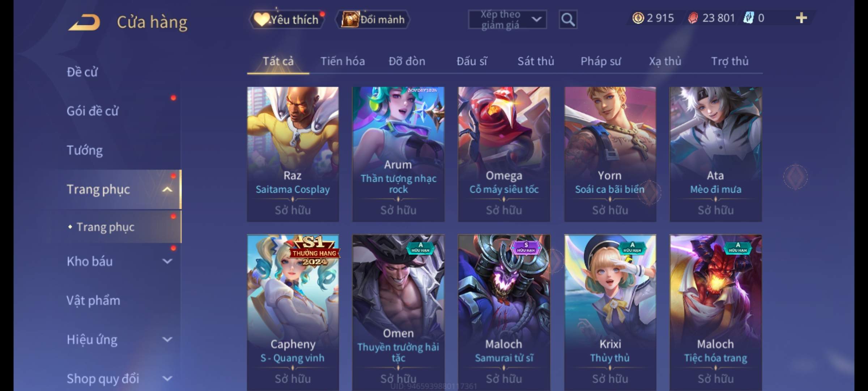Select the Pháp sư tab
The image size is (868, 391).
coord(601,61)
